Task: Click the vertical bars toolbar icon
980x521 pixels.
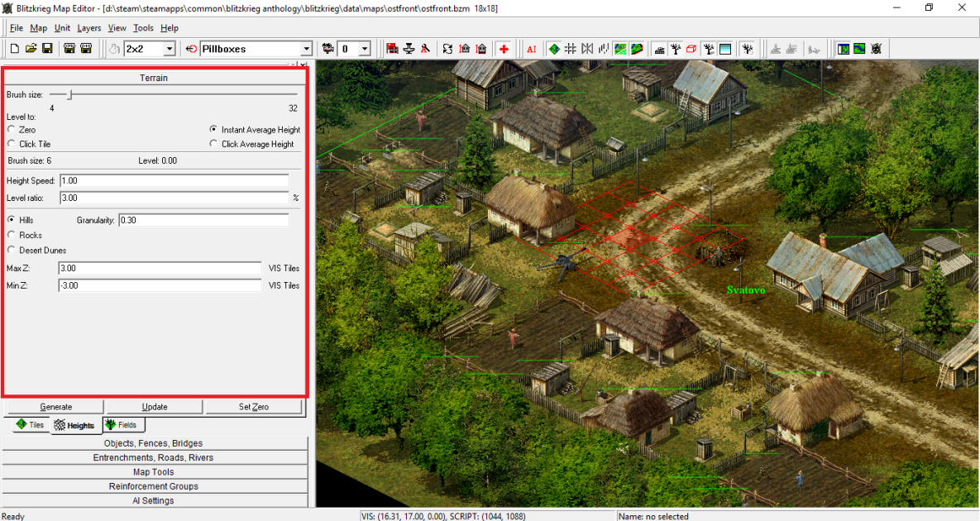Action: coord(604,49)
